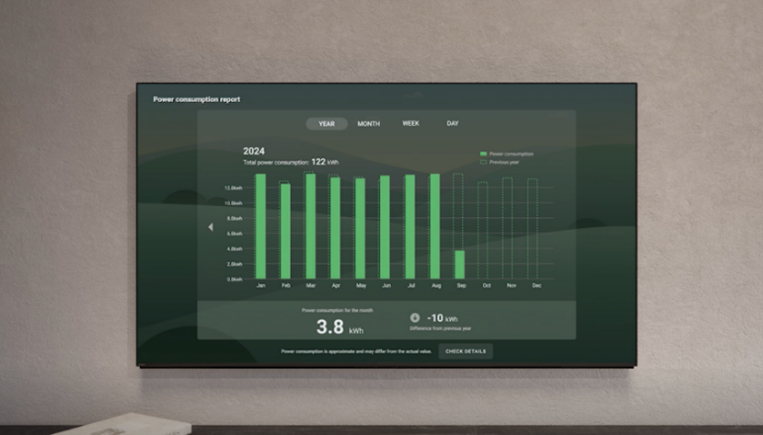Click the previous year left arrow
This screenshot has height=435, width=763.
coord(210,227)
